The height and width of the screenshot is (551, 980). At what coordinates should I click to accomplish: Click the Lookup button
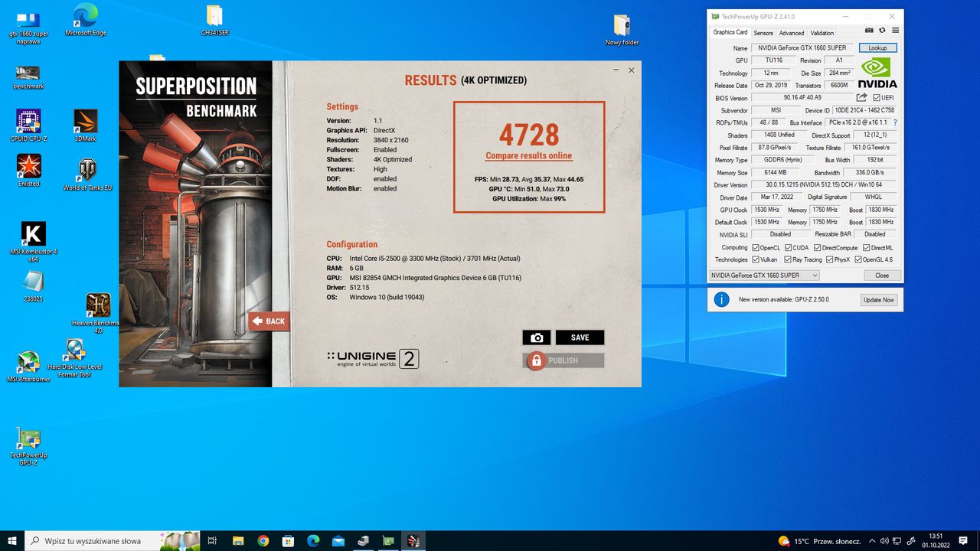coord(877,47)
